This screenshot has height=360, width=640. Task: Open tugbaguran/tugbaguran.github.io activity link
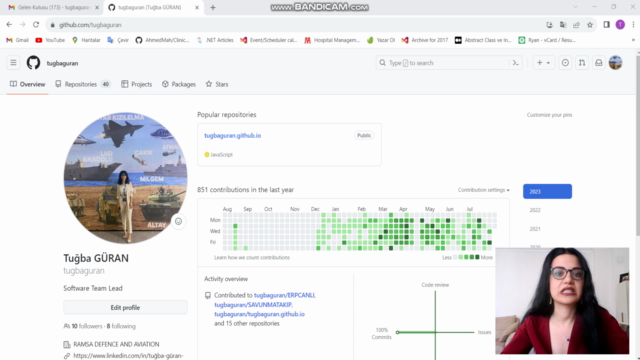pyautogui.click(x=260, y=314)
